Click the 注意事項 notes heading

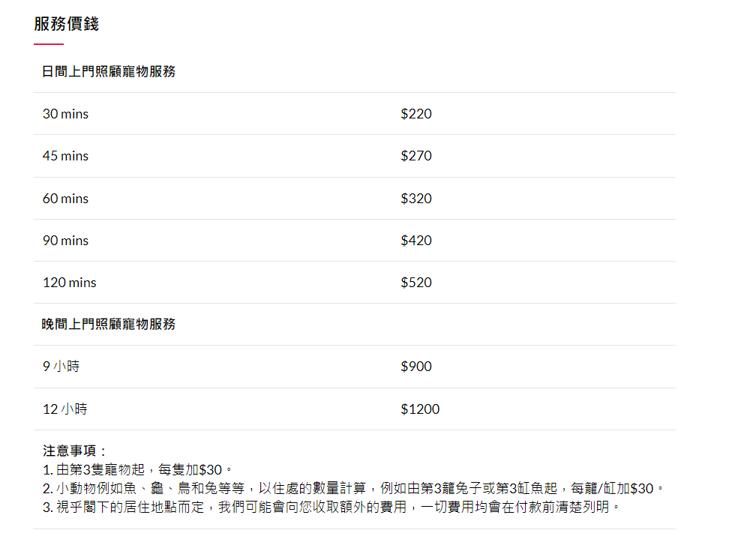pyautogui.click(x=73, y=451)
